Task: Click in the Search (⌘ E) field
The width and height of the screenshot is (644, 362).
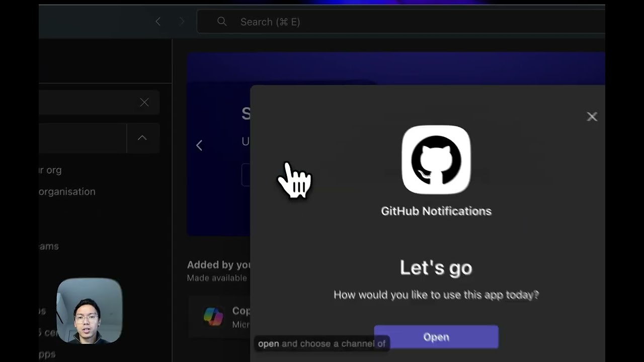Action: 400,22
